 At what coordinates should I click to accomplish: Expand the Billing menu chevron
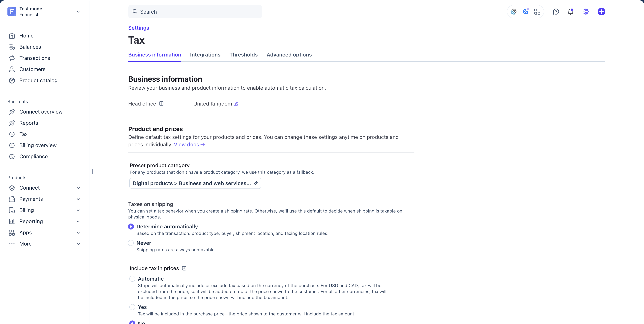click(x=78, y=210)
